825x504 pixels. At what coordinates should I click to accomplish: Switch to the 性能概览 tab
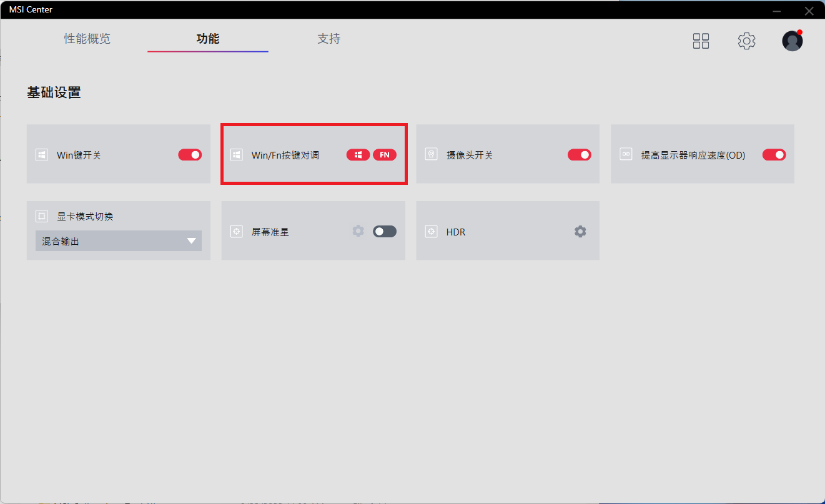click(x=87, y=39)
